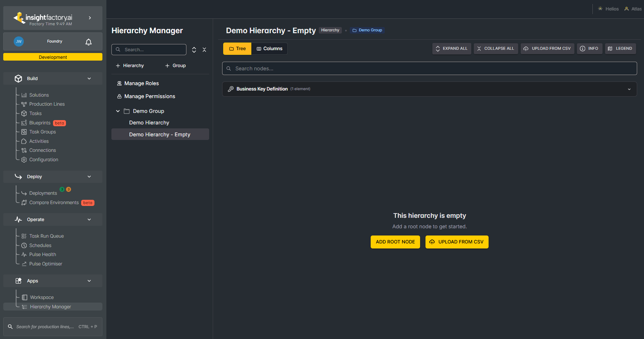Switch view to Columns mode

269,49
